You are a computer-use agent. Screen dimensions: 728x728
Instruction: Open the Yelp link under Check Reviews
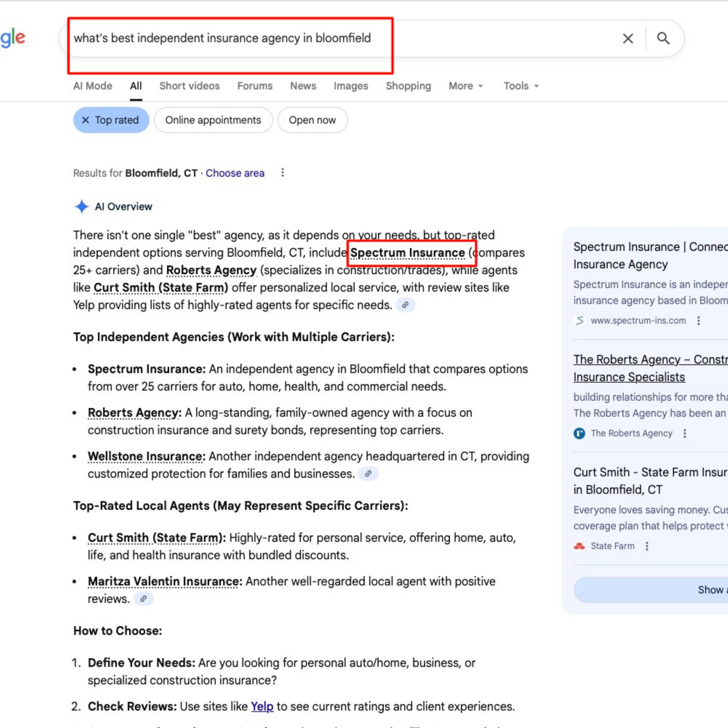pos(262,706)
